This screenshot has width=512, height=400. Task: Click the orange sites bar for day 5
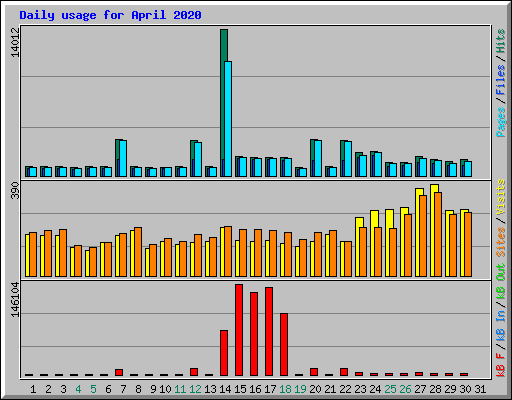point(93,262)
